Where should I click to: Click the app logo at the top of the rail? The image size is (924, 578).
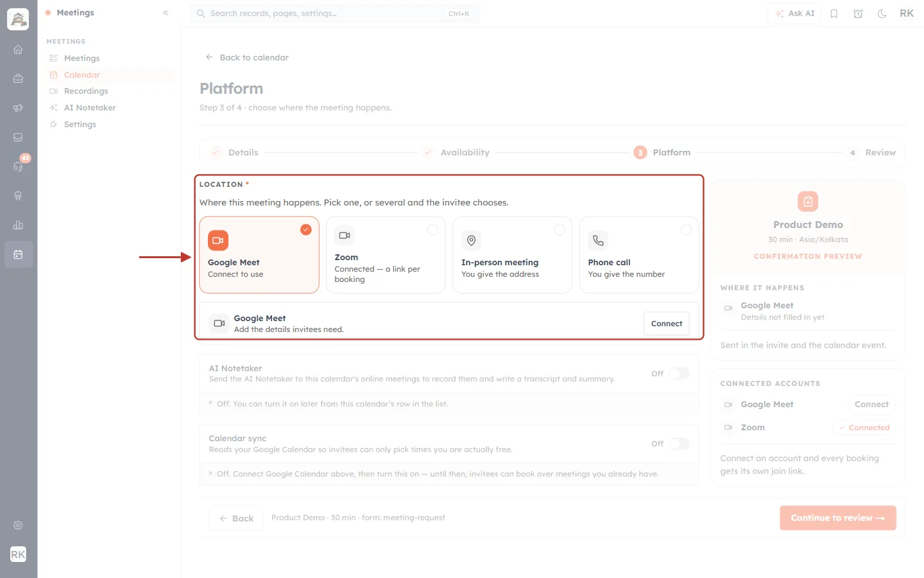[18, 19]
